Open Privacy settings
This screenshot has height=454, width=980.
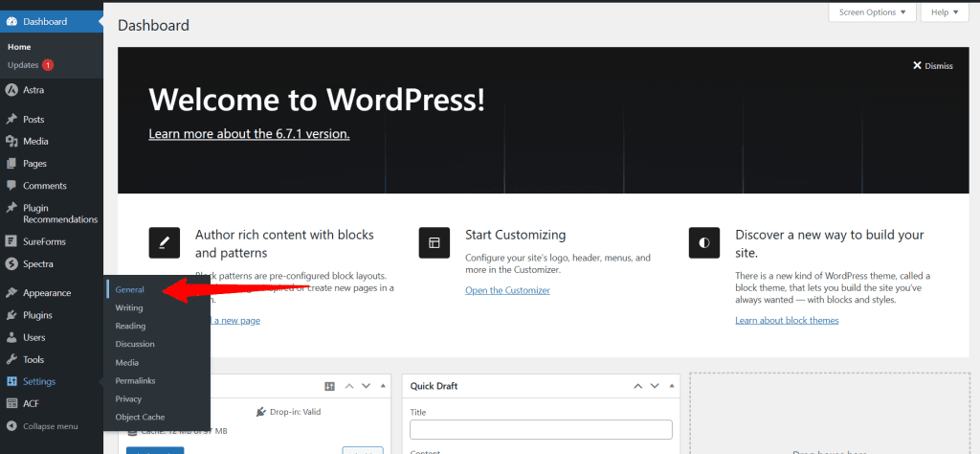(x=128, y=399)
